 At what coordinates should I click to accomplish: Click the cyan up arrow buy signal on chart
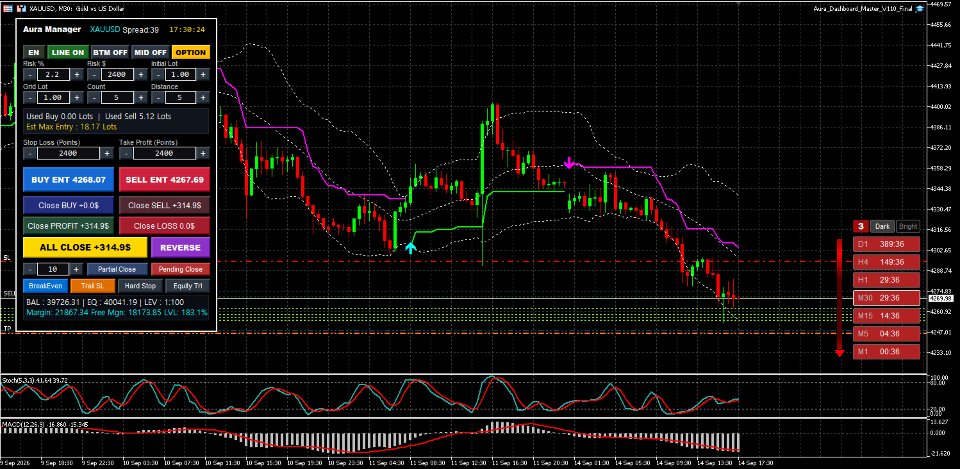point(410,247)
